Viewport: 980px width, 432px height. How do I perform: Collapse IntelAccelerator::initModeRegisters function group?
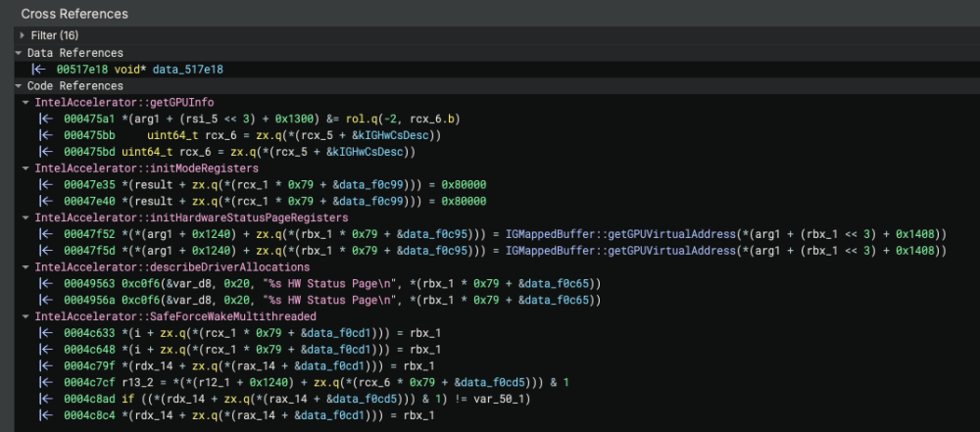point(25,168)
